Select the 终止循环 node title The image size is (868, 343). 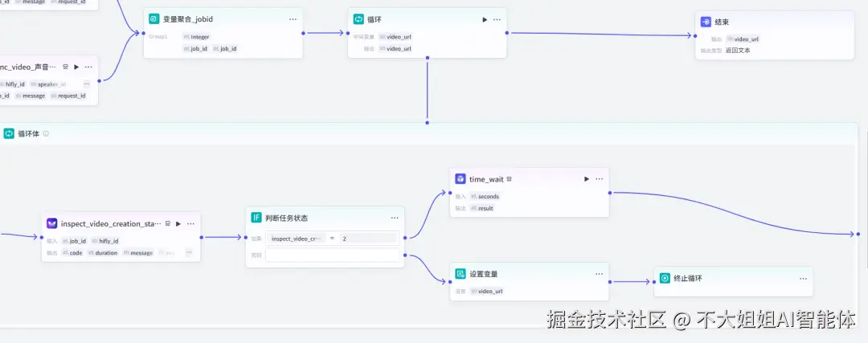(688, 278)
